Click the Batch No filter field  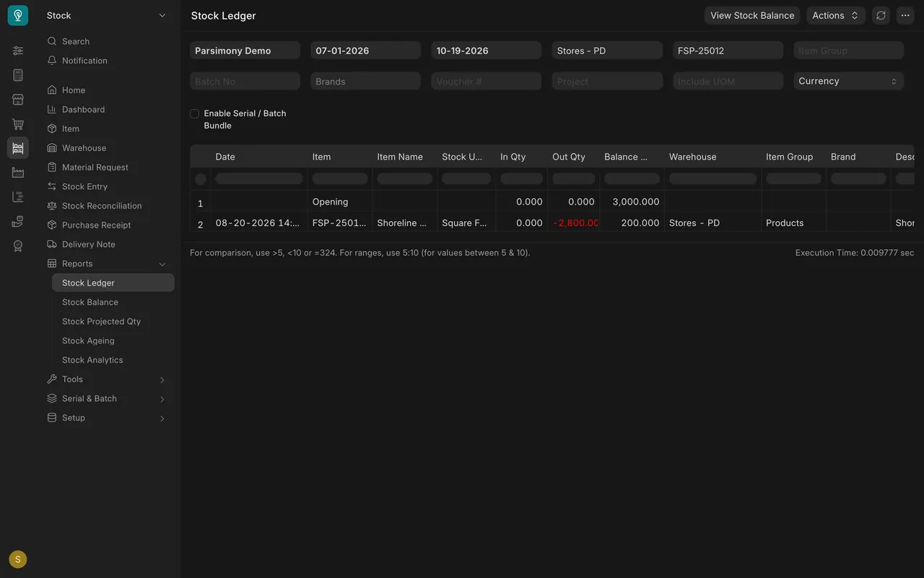click(x=245, y=81)
